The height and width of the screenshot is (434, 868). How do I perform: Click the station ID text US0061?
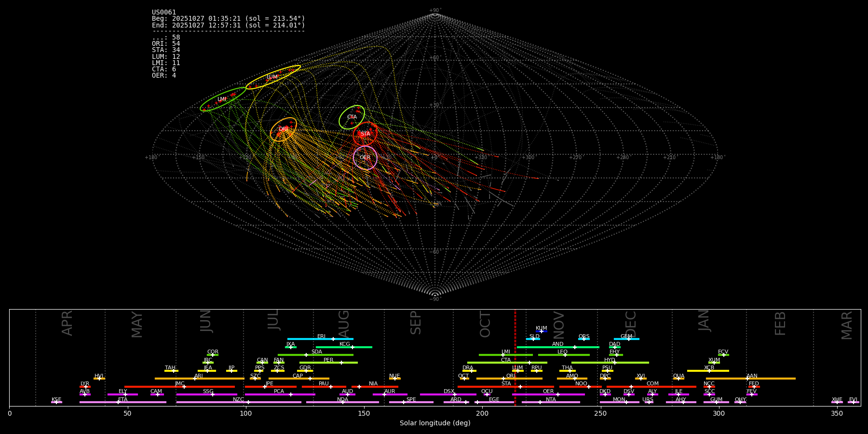[x=164, y=13]
